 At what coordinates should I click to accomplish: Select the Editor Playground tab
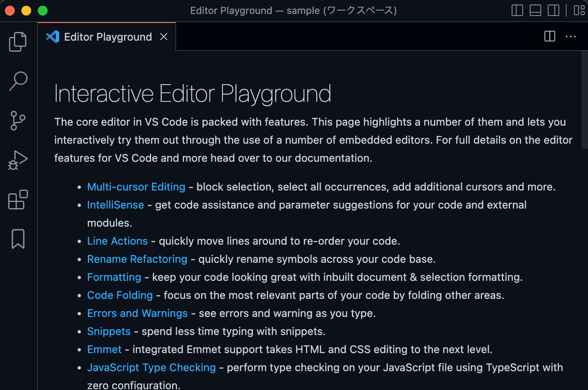pyautogui.click(x=107, y=37)
